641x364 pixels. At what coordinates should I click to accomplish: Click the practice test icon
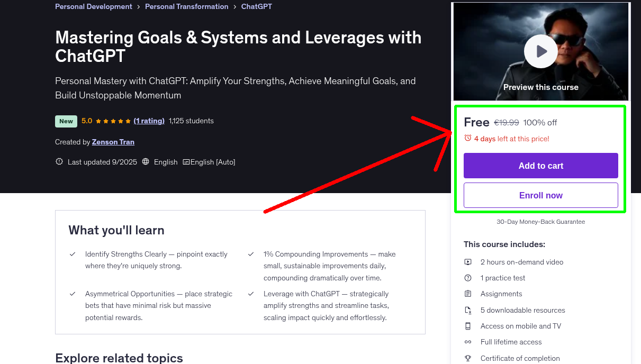tap(468, 278)
